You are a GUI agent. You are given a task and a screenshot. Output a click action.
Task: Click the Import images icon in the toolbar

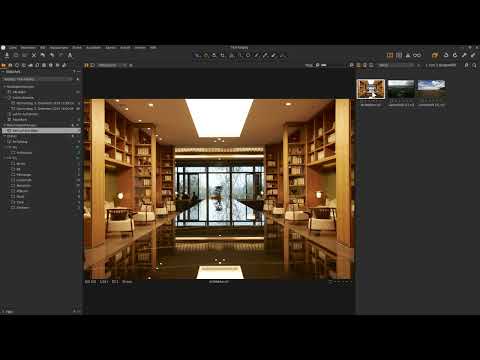click(7, 55)
